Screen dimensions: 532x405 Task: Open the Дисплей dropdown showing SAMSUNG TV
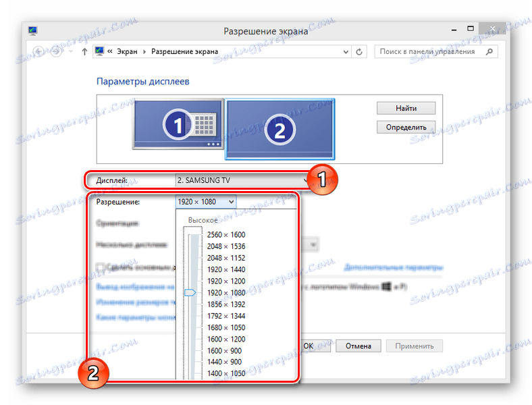coord(243,180)
